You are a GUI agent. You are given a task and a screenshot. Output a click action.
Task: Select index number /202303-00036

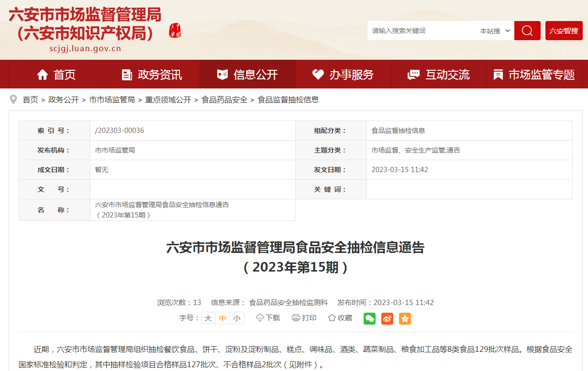[x=120, y=131]
